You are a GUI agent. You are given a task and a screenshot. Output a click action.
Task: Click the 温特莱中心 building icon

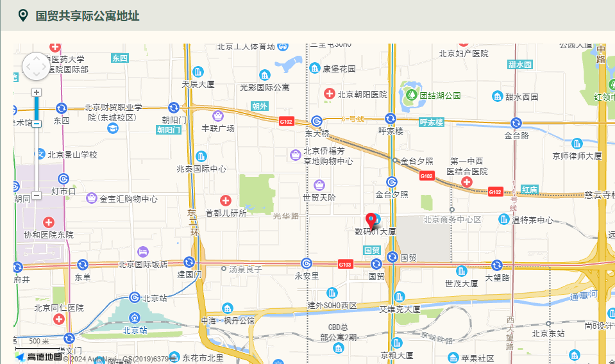pyautogui.click(x=504, y=219)
